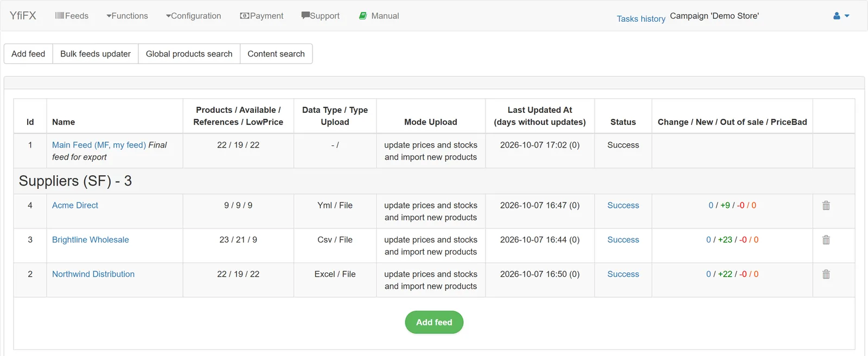
Task: Open the Main Feed (MF, my feed) link
Action: [x=99, y=145]
